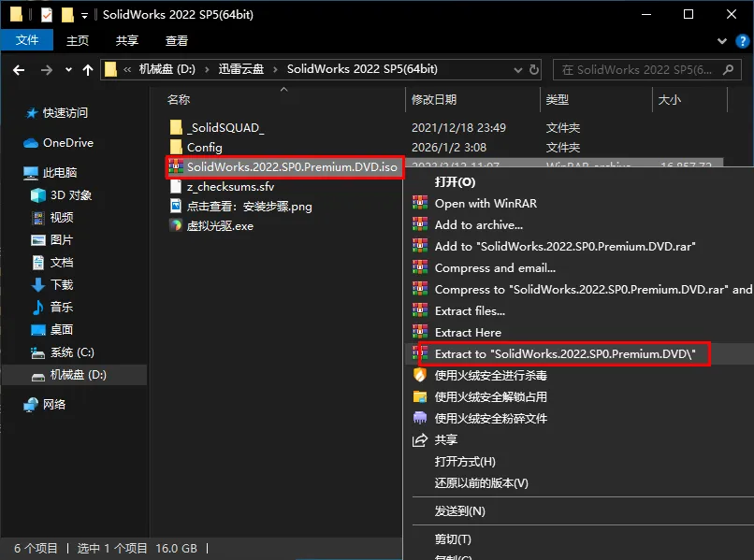
Task: Choose 打开方式(H) in the context menu
Action: pyautogui.click(x=465, y=462)
